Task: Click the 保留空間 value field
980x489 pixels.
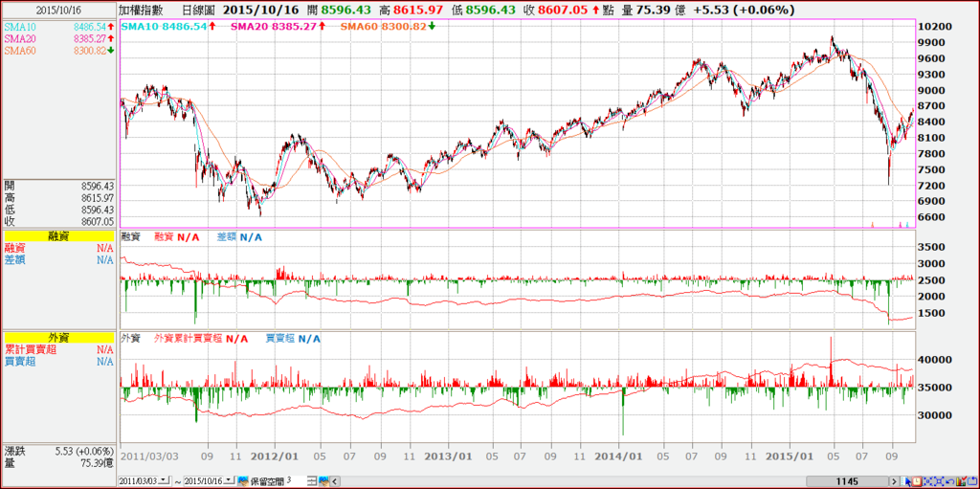Action: coord(296,481)
